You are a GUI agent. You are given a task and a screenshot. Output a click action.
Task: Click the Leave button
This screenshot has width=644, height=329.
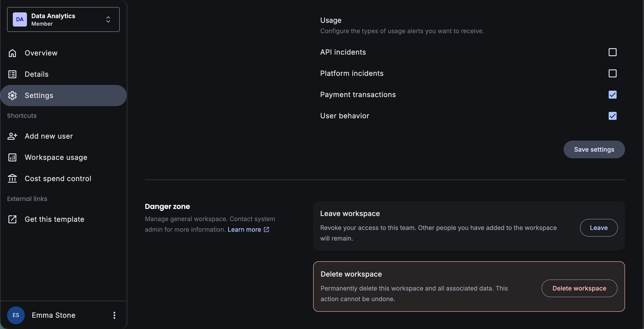(599, 228)
